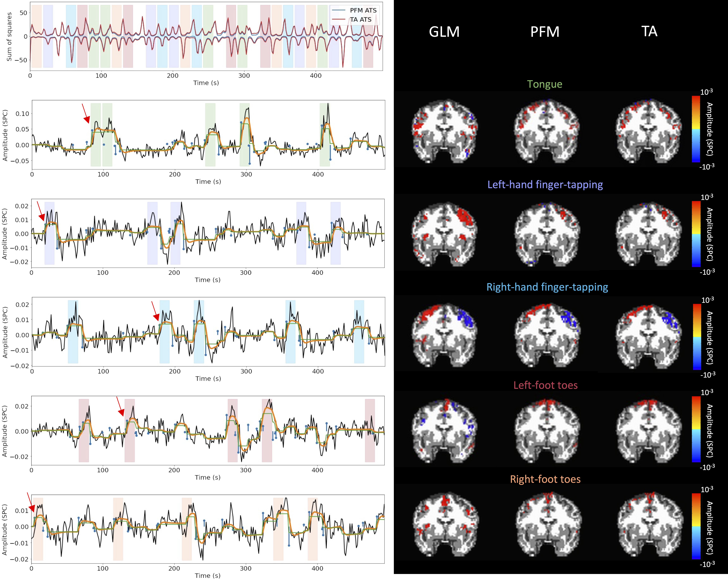Click the Time (s) label under the Sum of squares plot
Image resolution: width=728 pixels, height=581 pixels.
click(206, 83)
